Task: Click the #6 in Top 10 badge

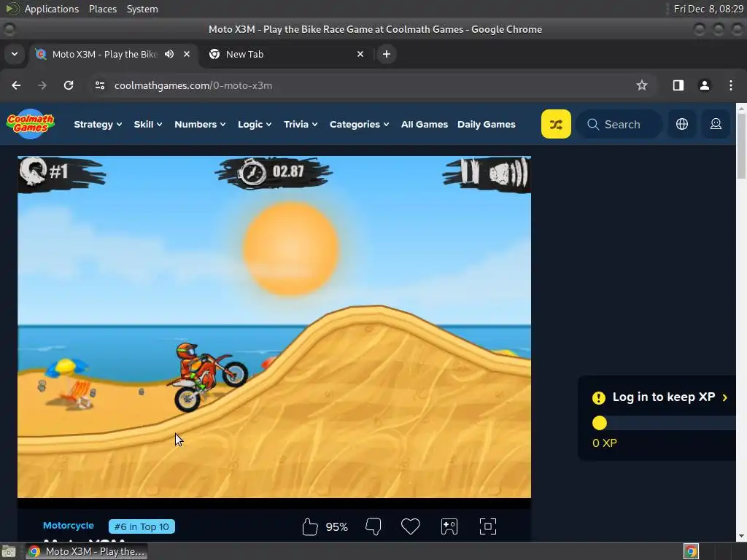Action: [x=142, y=526]
